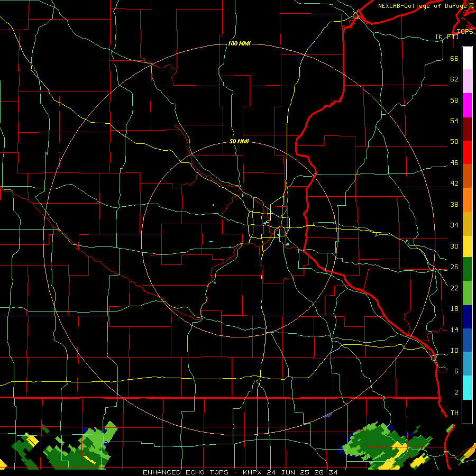Click the '50' legend value
The width and height of the screenshot is (476, 476).
point(454,141)
